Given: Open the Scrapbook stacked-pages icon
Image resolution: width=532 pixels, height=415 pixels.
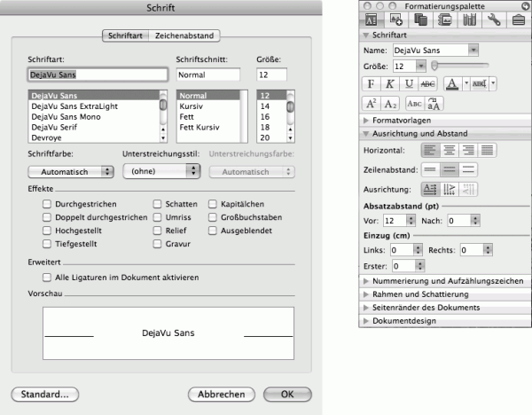Looking at the screenshot, I should (x=420, y=20).
